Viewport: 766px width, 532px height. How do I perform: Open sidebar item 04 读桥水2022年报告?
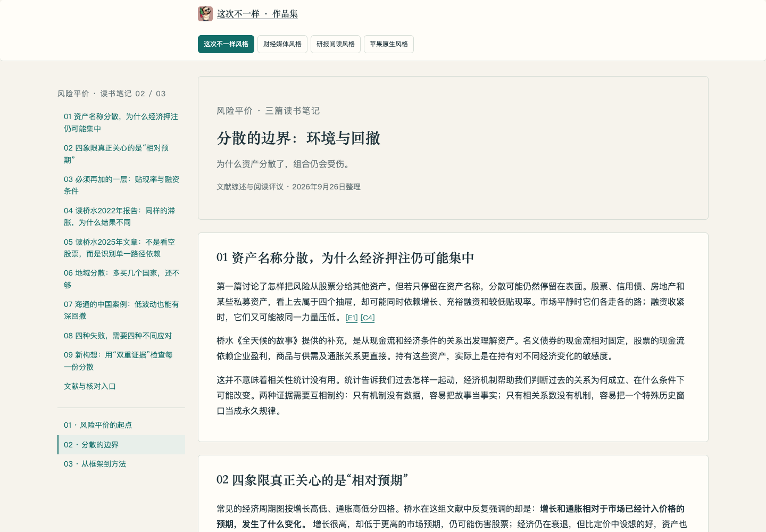[x=121, y=217]
